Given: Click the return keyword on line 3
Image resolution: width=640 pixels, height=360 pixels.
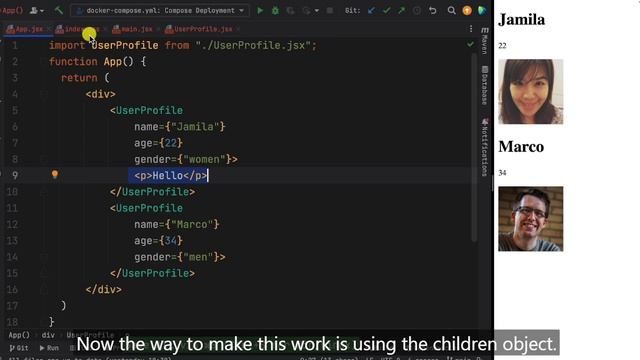Looking at the screenshot, I should [79, 78].
